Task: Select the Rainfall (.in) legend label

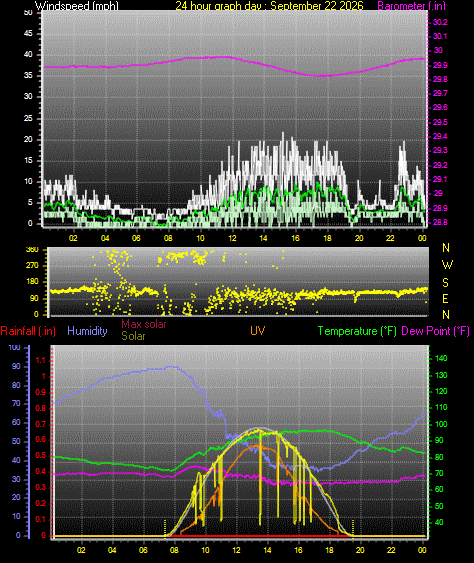Action: (x=28, y=331)
